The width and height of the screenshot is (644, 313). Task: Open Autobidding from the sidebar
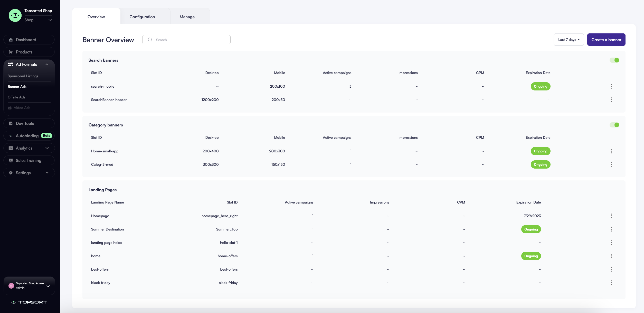[x=27, y=135]
